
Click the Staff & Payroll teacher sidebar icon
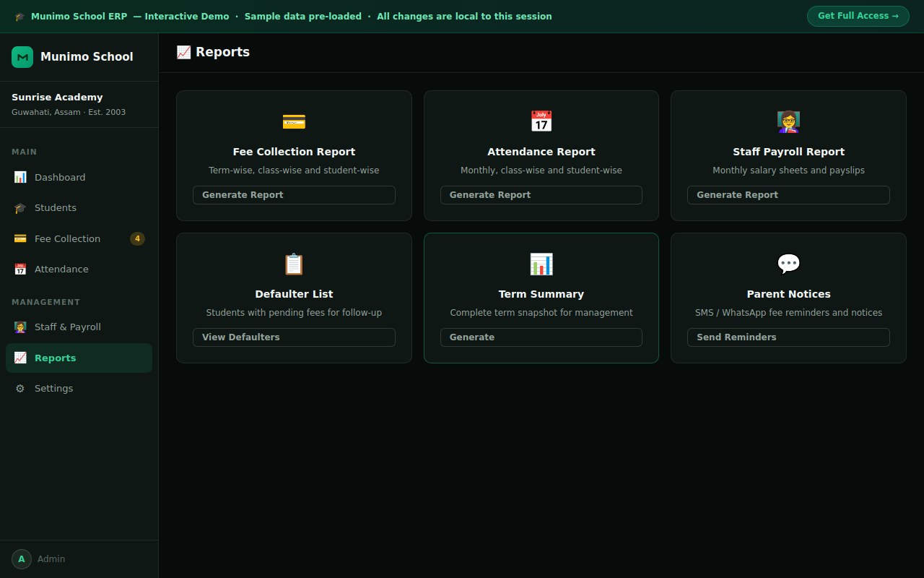point(20,327)
